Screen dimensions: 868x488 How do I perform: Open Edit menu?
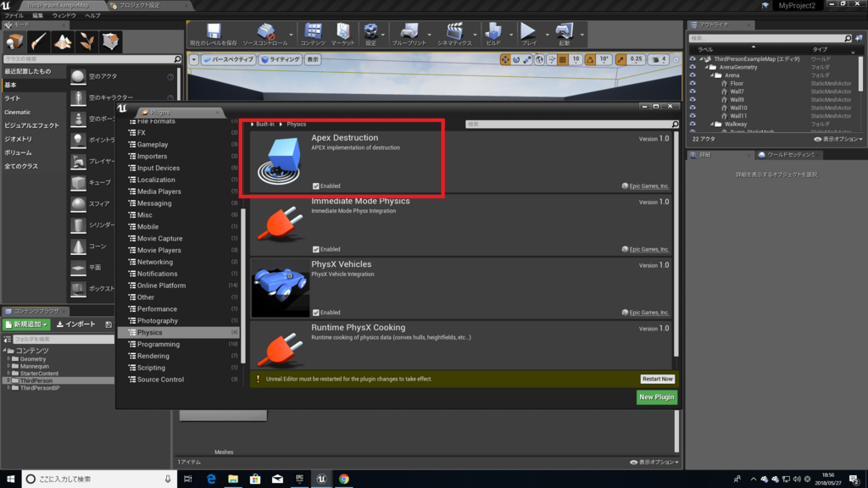37,15
